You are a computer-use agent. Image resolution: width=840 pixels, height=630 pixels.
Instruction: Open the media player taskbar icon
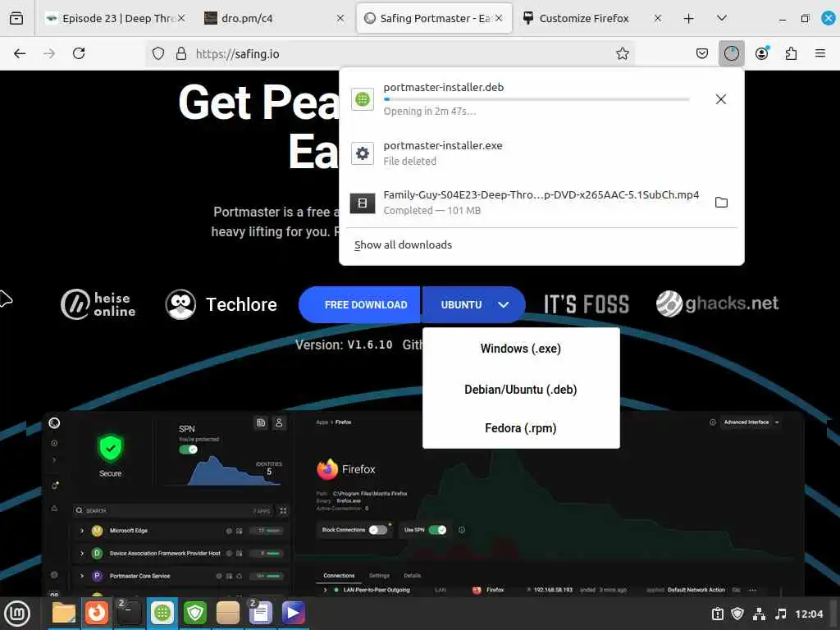pos(293,614)
